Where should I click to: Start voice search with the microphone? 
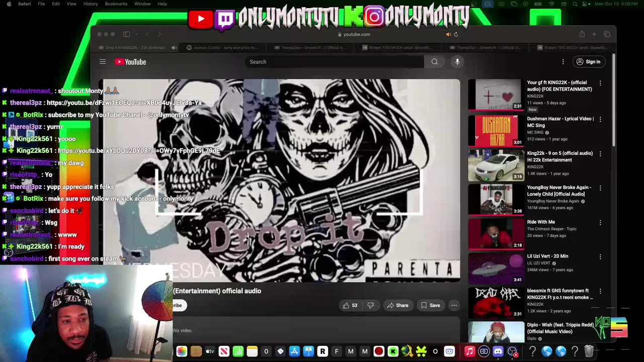coord(457,62)
